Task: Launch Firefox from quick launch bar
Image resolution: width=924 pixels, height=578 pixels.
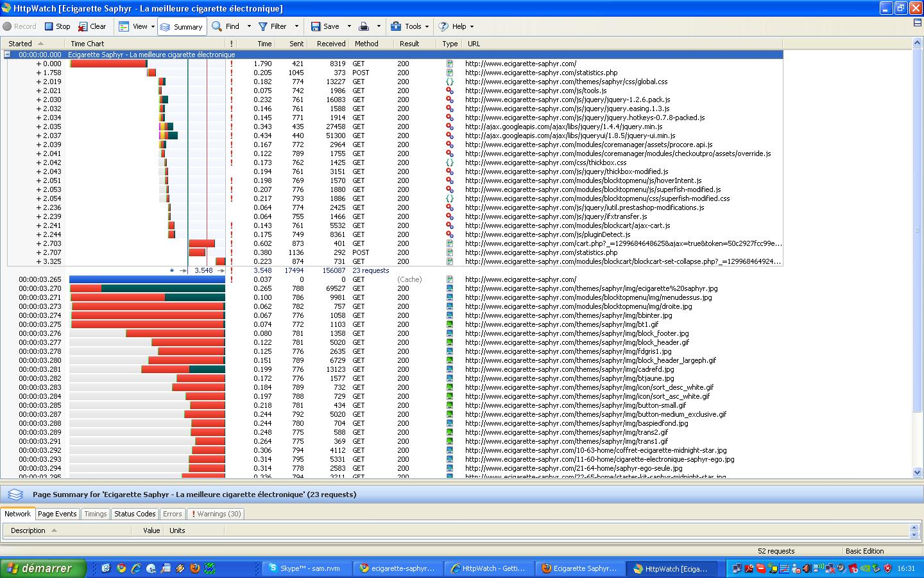Action: (195, 568)
